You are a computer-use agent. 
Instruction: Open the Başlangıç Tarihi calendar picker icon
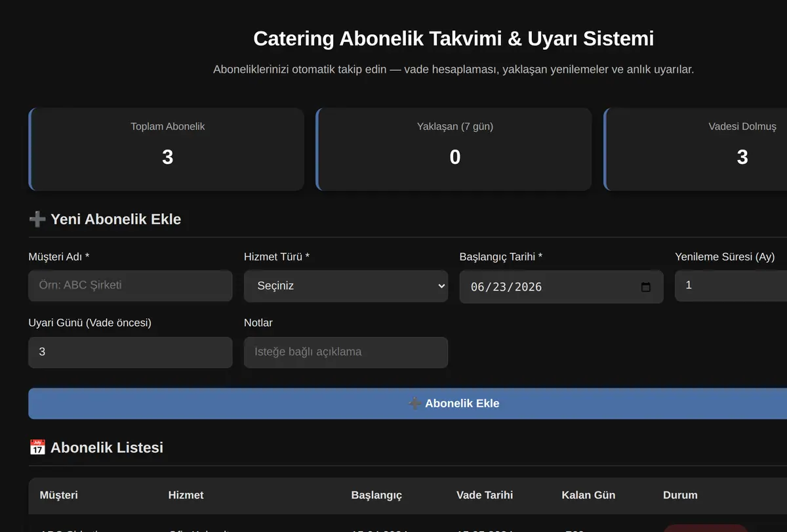[x=645, y=287]
